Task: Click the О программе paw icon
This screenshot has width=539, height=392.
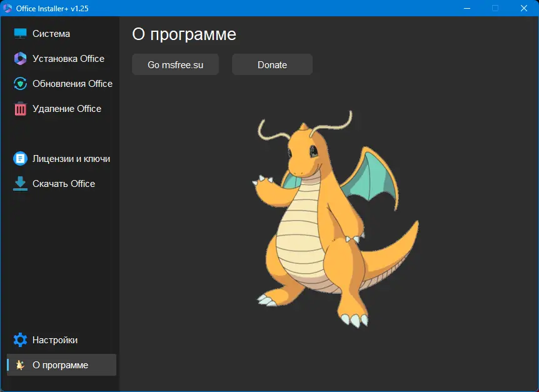Action: coord(19,364)
